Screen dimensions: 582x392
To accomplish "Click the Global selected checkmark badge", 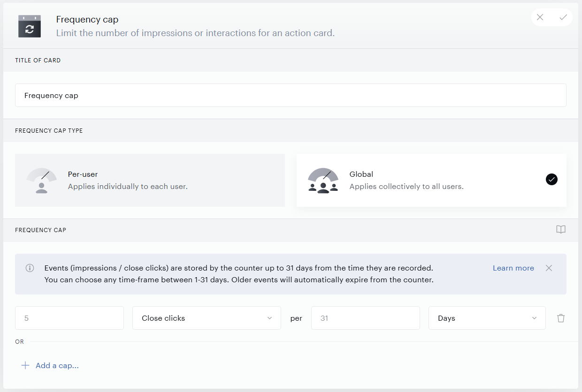I will point(552,179).
